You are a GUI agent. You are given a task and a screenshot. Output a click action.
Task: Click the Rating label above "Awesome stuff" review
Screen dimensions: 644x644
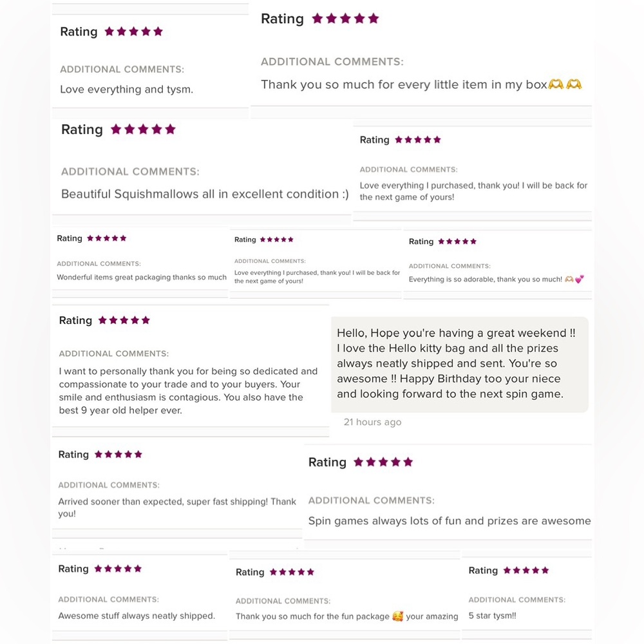pyautogui.click(x=73, y=569)
